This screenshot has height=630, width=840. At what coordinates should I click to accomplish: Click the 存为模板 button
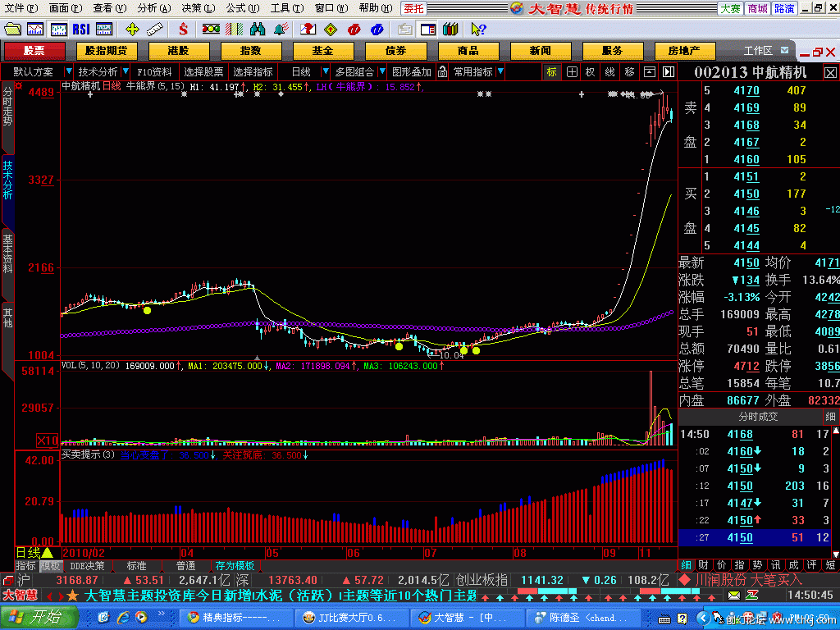(x=235, y=565)
